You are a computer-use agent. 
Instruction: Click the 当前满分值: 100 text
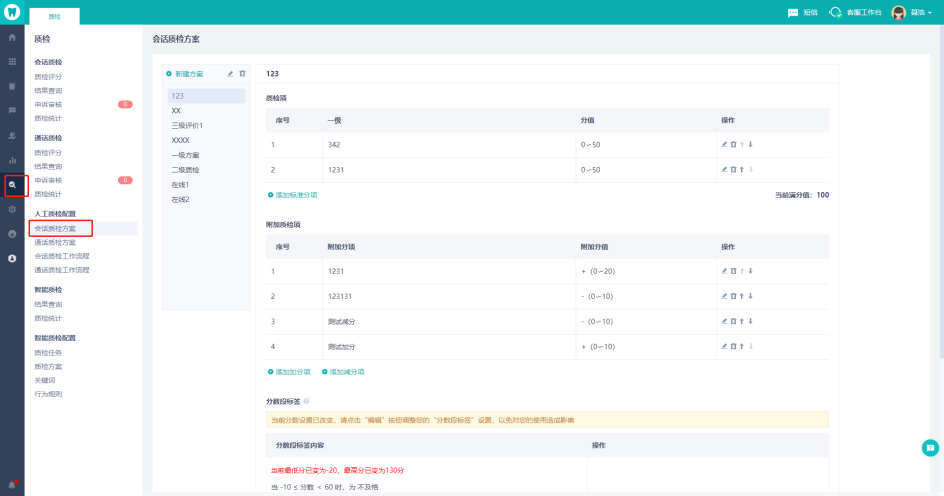pyautogui.click(x=802, y=195)
